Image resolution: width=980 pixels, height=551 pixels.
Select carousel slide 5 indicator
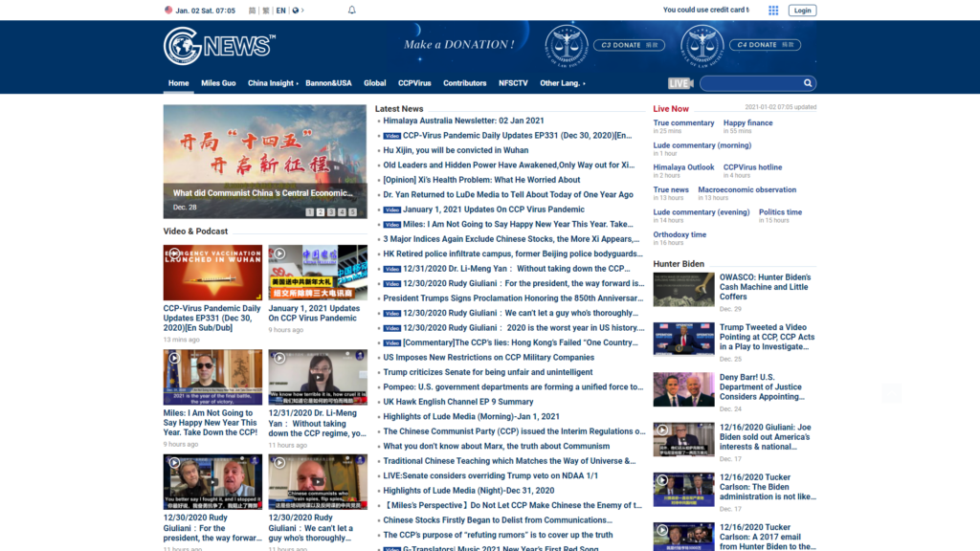point(352,212)
